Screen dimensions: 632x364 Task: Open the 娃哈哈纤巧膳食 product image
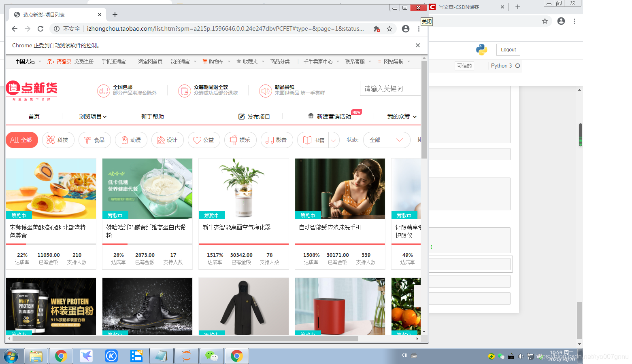click(147, 189)
